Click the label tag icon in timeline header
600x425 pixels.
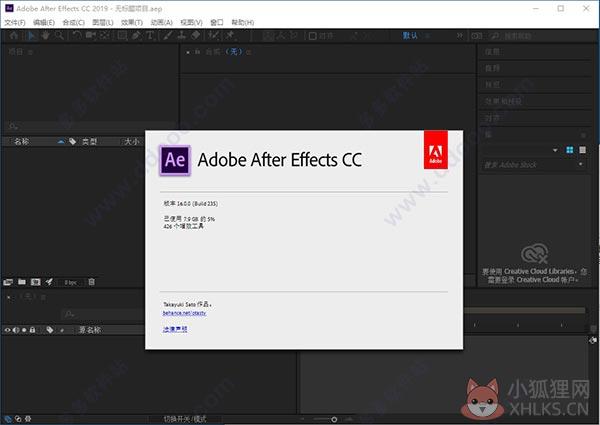pos(50,330)
